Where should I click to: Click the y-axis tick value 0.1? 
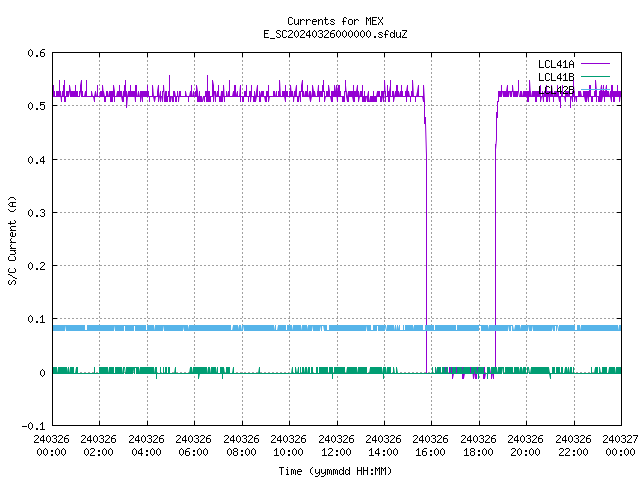(36, 319)
